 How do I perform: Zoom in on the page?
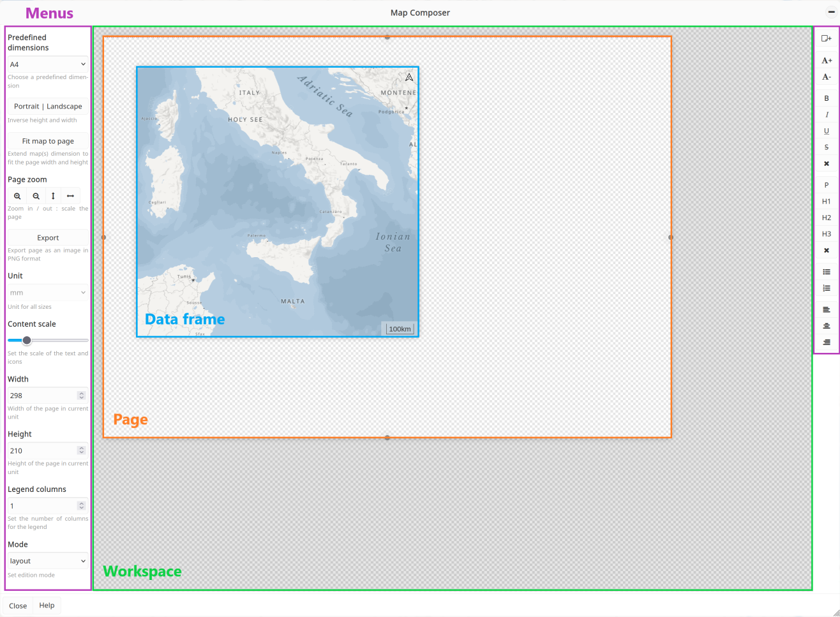coord(17,196)
